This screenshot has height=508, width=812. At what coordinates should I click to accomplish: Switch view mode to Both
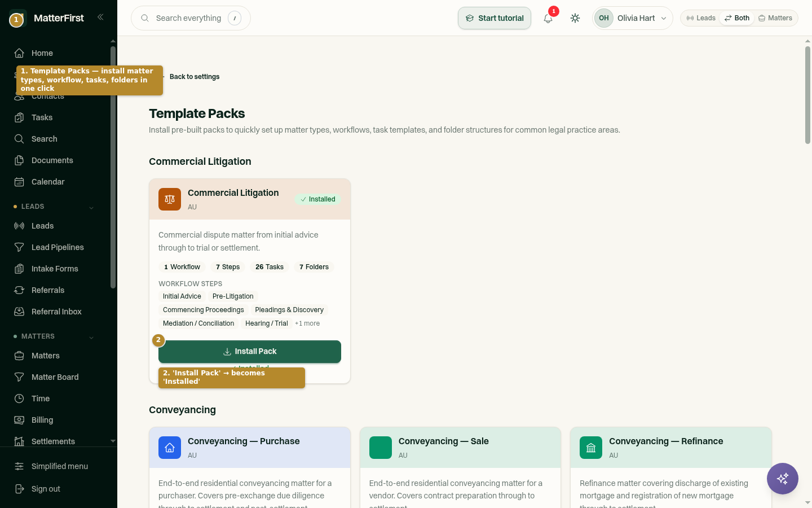[737, 18]
